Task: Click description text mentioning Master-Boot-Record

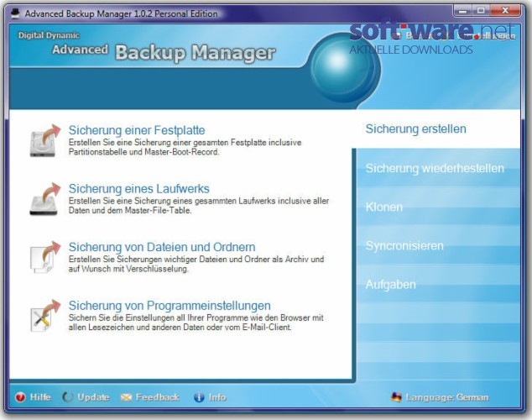Action: [185, 147]
